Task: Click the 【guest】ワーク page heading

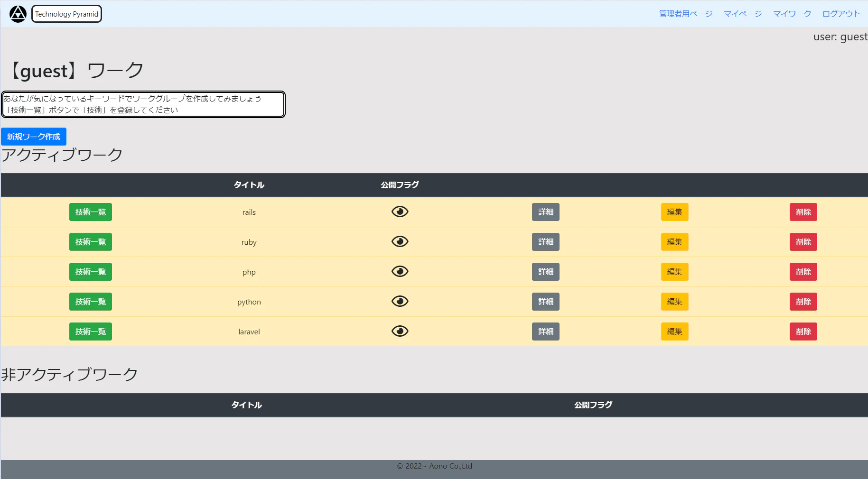Action: (76, 71)
